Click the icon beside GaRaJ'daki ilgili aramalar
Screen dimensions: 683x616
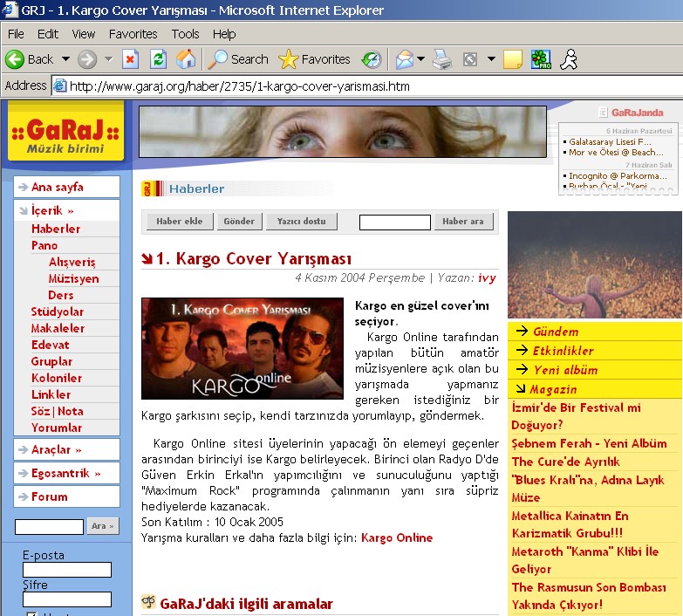[148, 602]
